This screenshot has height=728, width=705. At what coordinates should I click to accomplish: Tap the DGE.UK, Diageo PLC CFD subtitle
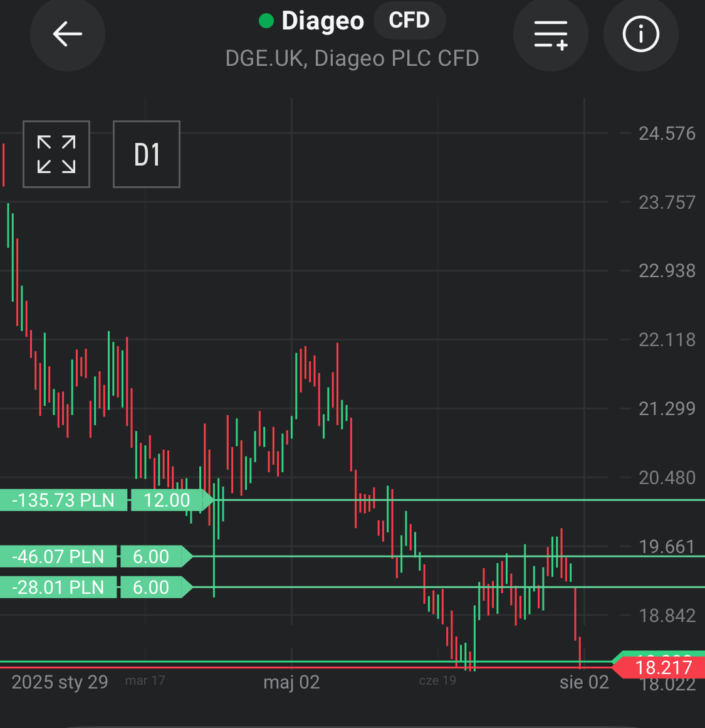(352, 58)
